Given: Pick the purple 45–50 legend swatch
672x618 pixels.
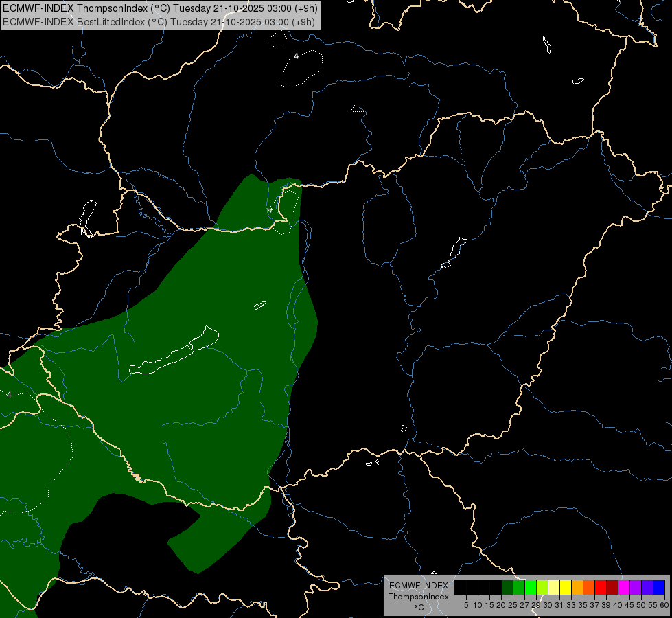Looking at the screenshot, I should click(636, 587).
